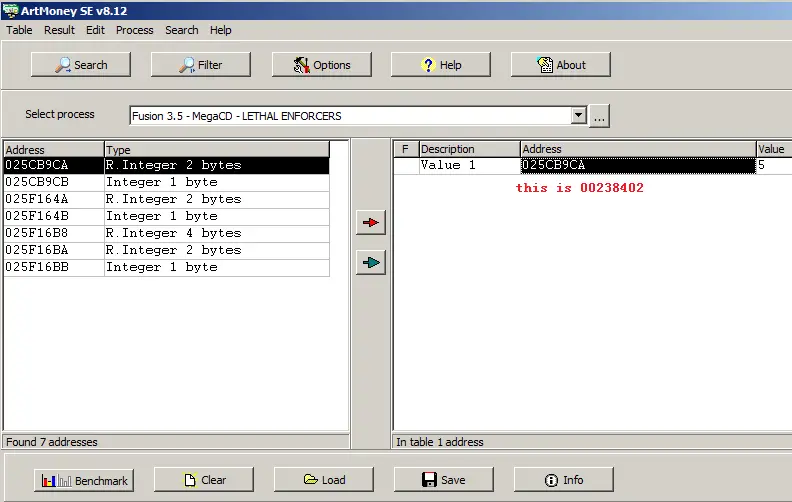Click the Description column header
Screen dimensions: 792x502
pos(469,149)
